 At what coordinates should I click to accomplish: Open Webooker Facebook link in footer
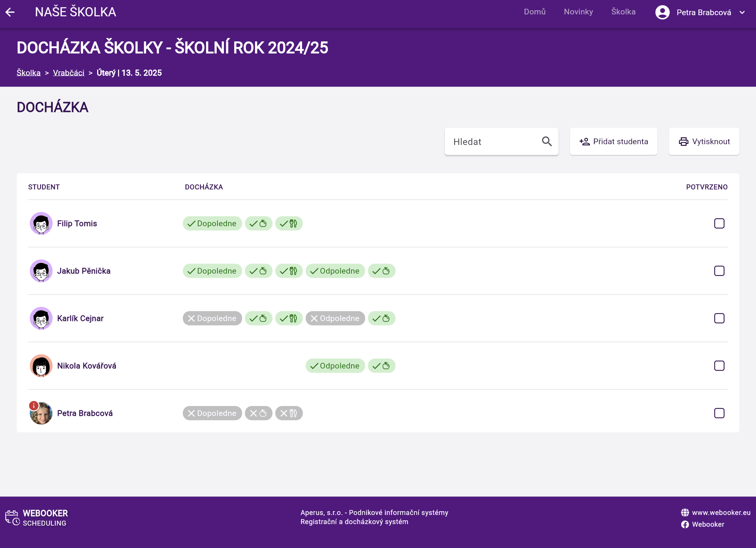[707, 524]
